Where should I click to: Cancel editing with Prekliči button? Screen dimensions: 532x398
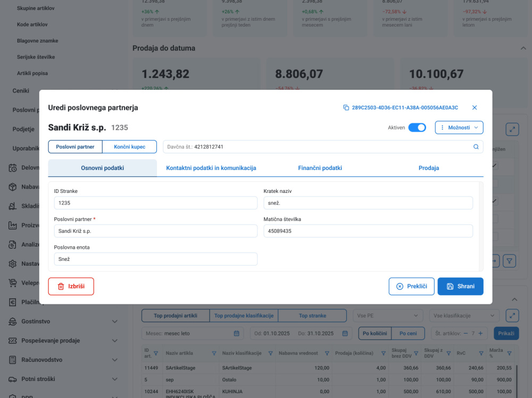(x=411, y=286)
